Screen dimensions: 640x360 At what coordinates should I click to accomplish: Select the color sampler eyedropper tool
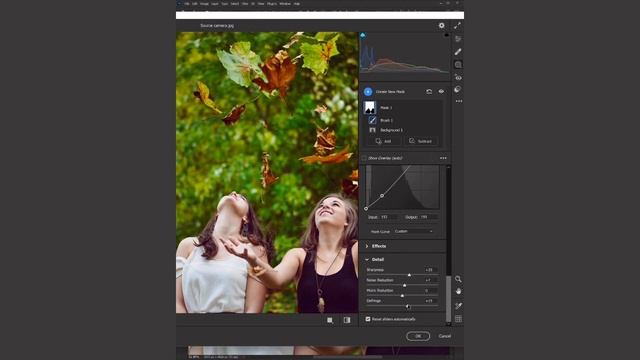coord(458,306)
